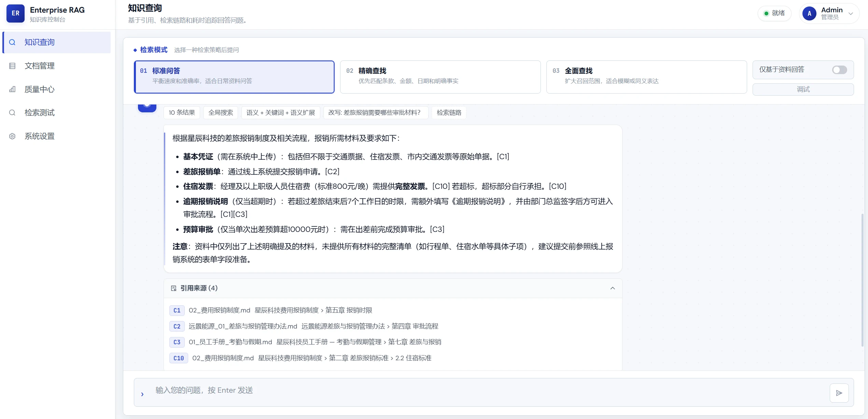Open 检索测试 from the sidebar
The height and width of the screenshot is (419, 868).
[x=57, y=113]
